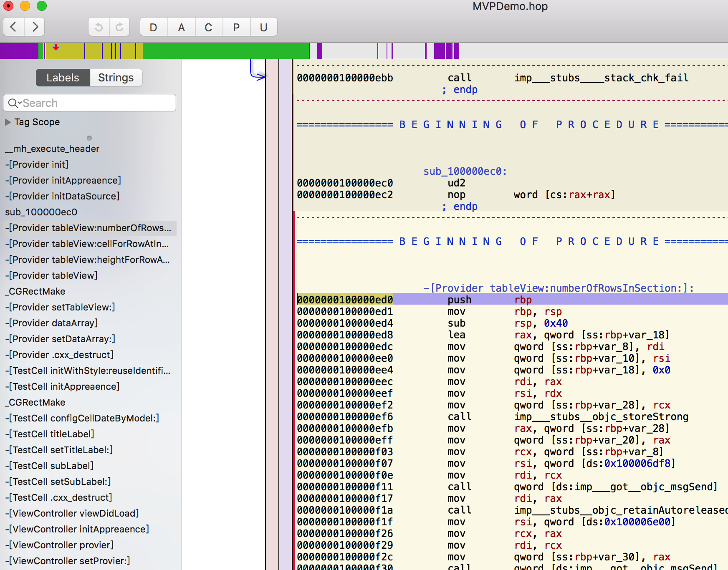Click imp___stubs__objc_retainAutorelease operand

tap(621, 510)
